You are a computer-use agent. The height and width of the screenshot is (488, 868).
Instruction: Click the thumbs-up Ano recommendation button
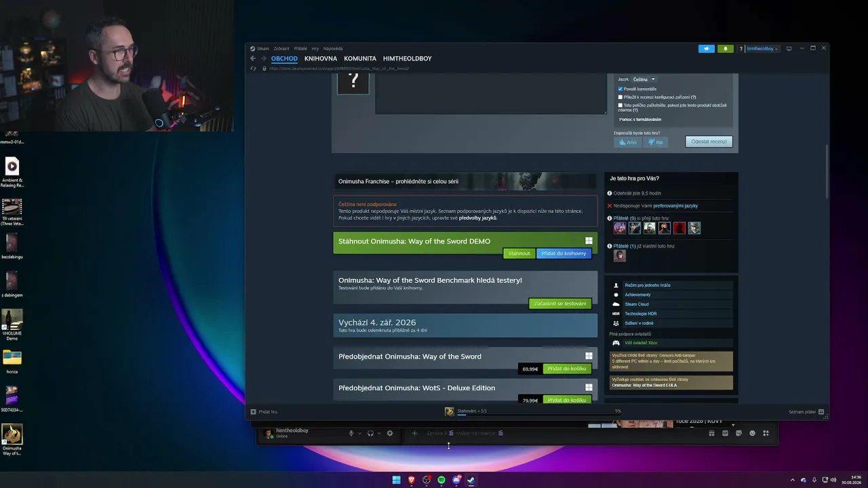[629, 142]
